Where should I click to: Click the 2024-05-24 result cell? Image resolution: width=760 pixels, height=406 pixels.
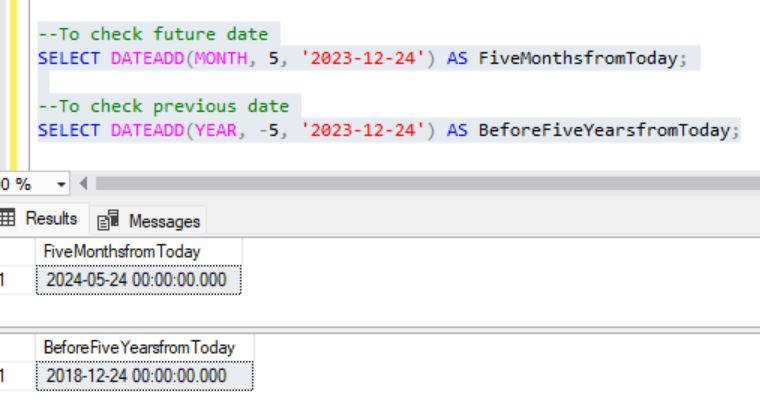[137, 280]
